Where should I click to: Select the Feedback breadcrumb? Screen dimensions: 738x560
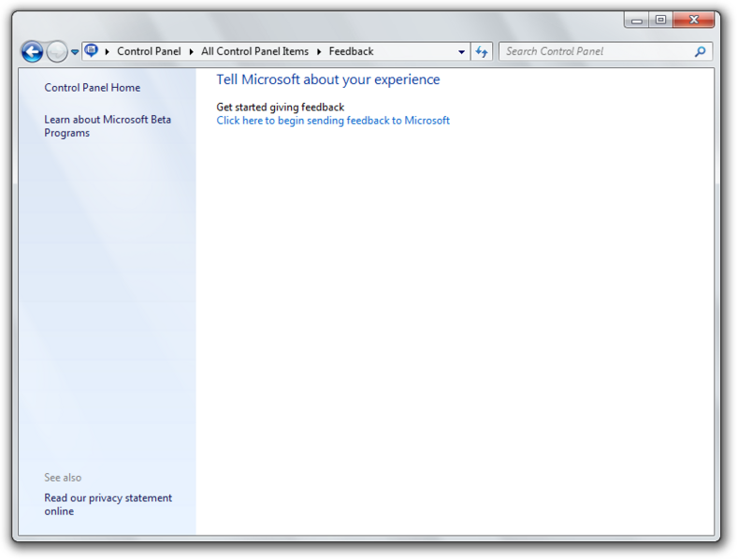click(x=351, y=51)
